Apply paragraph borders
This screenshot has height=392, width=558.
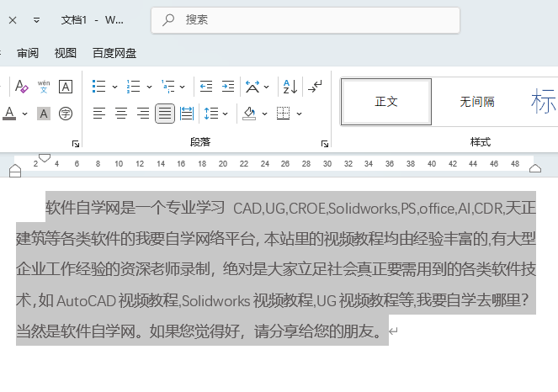(x=284, y=114)
